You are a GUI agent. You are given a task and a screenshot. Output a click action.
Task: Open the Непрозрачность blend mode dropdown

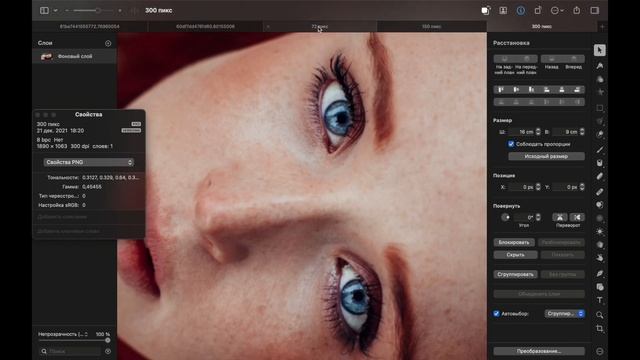point(63,334)
